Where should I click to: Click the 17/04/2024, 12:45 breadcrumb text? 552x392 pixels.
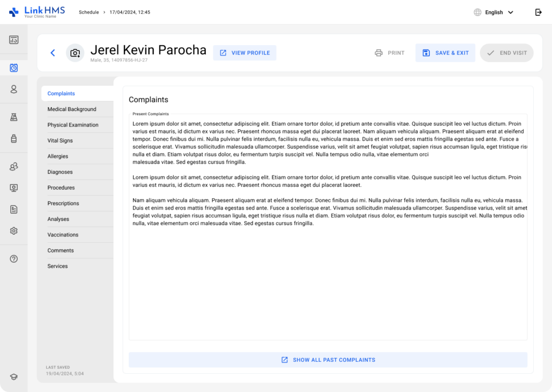point(130,12)
